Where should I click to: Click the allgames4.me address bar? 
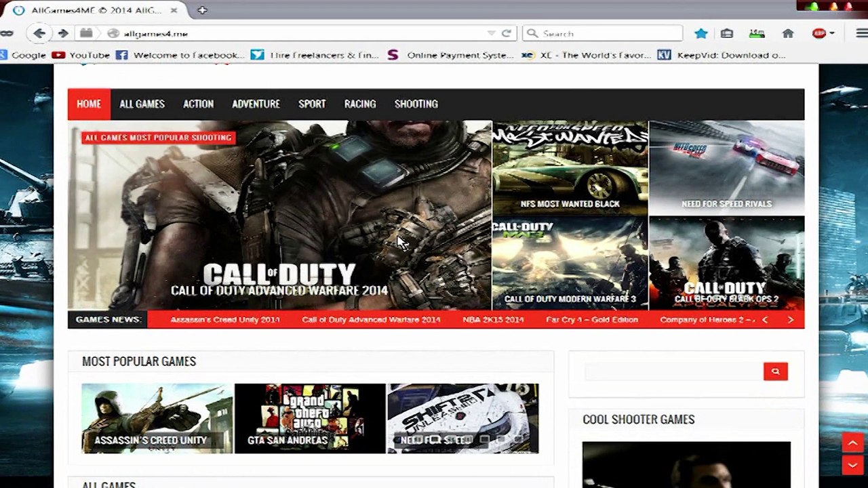[x=296, y=33]
